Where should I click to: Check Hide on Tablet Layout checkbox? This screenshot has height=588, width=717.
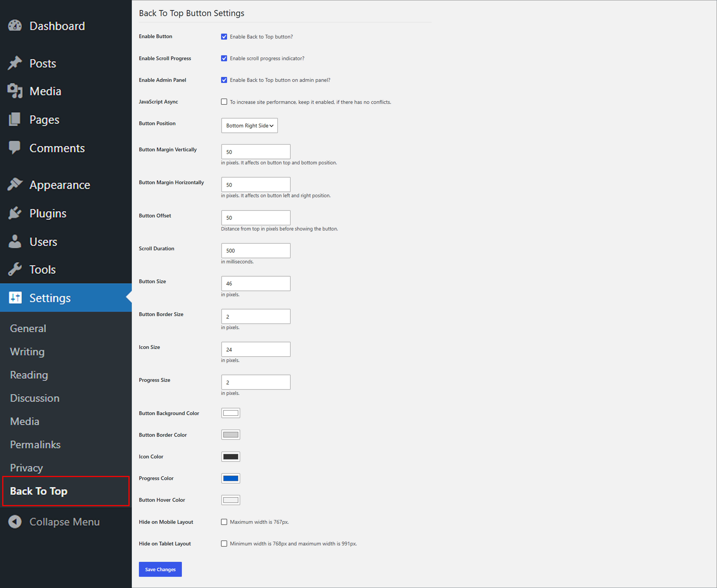pos(224,544)
